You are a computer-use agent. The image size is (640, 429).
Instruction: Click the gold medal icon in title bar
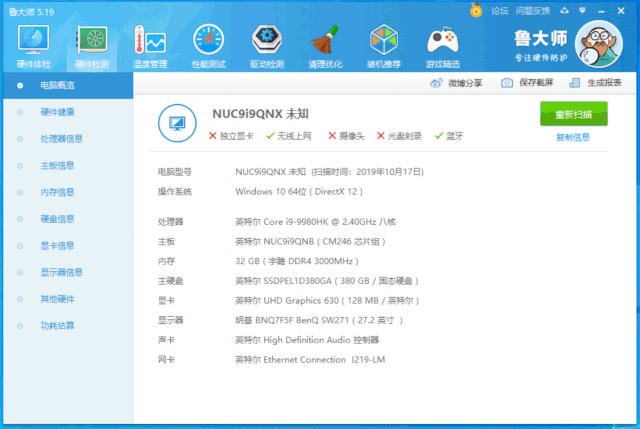click(x=476, y=10)
